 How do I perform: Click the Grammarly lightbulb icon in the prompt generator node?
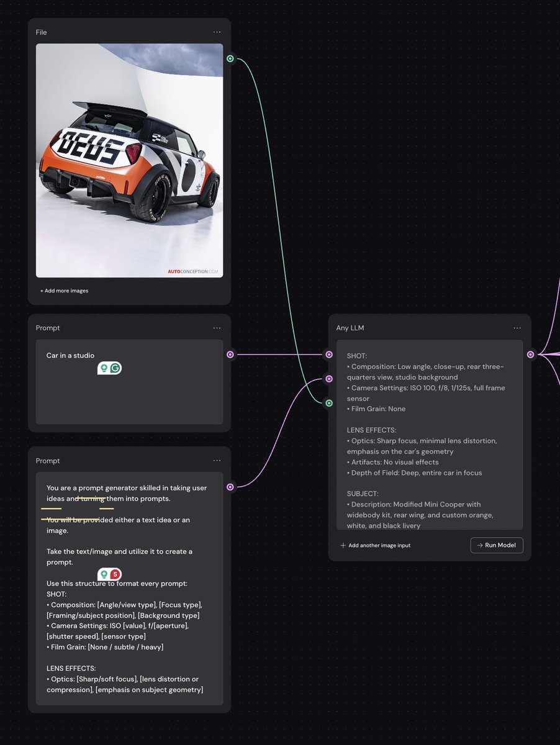click(x=104, y=574)
